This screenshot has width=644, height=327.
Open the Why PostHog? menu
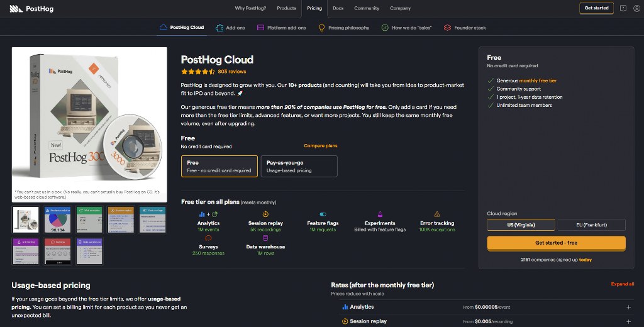250,8
